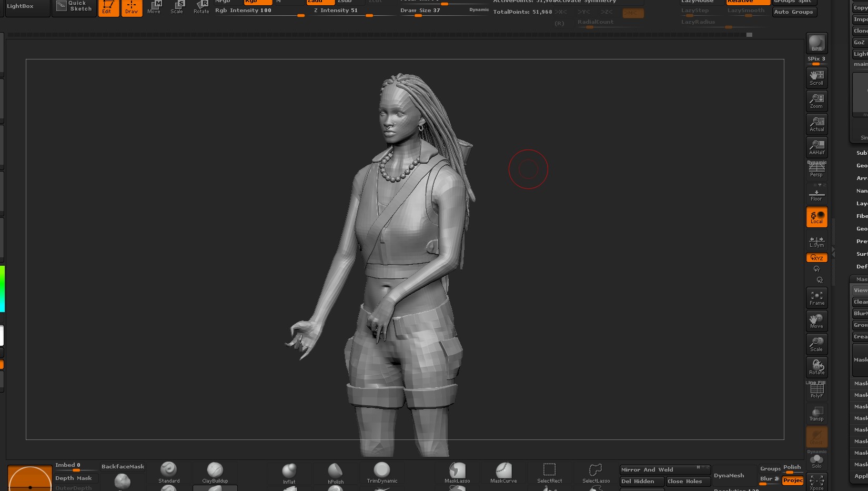
Task: Toggle the Floor grid
Action: [x=816, y=193]
